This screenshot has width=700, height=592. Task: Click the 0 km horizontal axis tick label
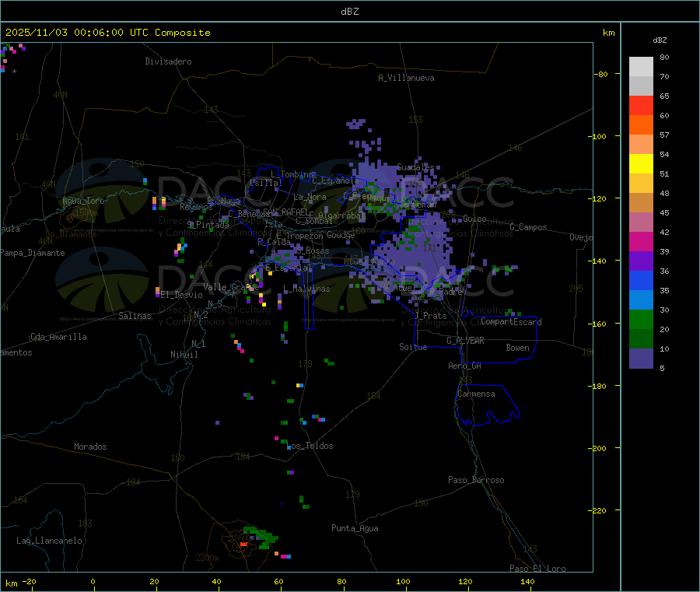coord(93,581)
